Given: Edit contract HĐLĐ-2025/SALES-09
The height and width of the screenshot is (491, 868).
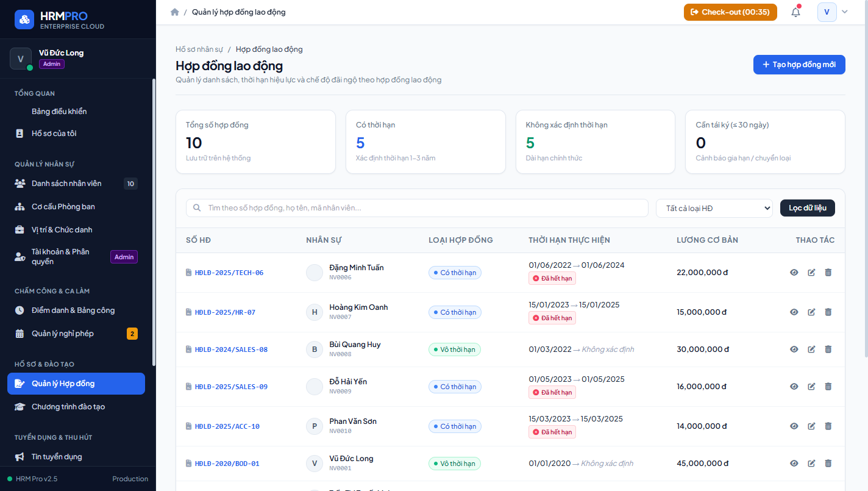Looking at the screenshot, I should click(x=811, y=387).
